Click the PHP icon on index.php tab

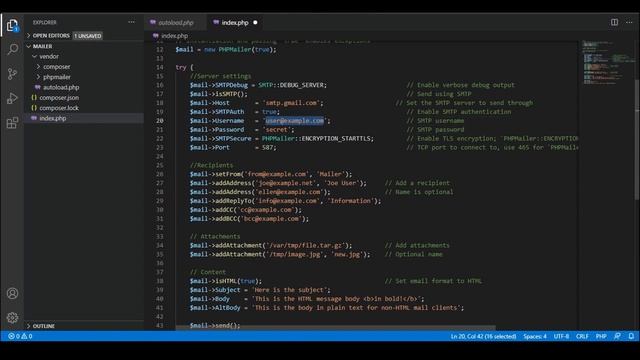(x=216, y=22)
